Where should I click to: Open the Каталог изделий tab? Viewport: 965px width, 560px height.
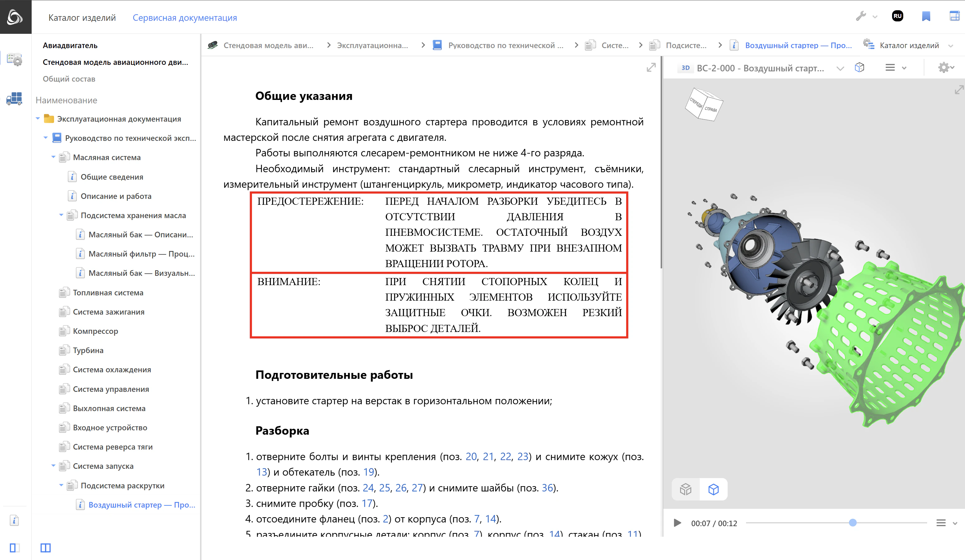click(82, 18)
